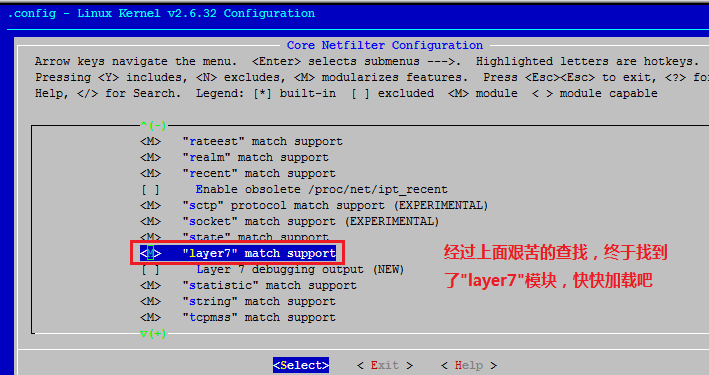Viewport: 709px width, 375px height.
Task: Toggle "rateest" match support module state
Action: [x=150, y=142]
